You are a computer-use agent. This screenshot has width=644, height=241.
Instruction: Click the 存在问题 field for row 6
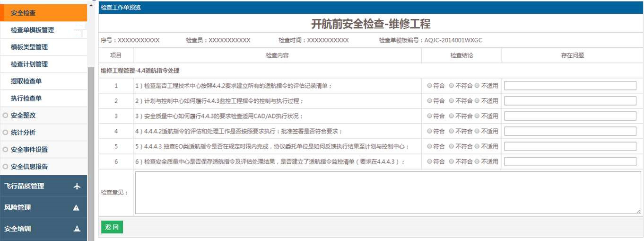(x=570, y=161)
